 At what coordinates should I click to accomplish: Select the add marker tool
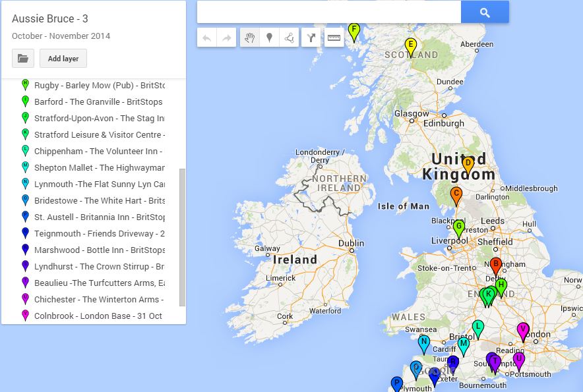(x=269, y=38)
